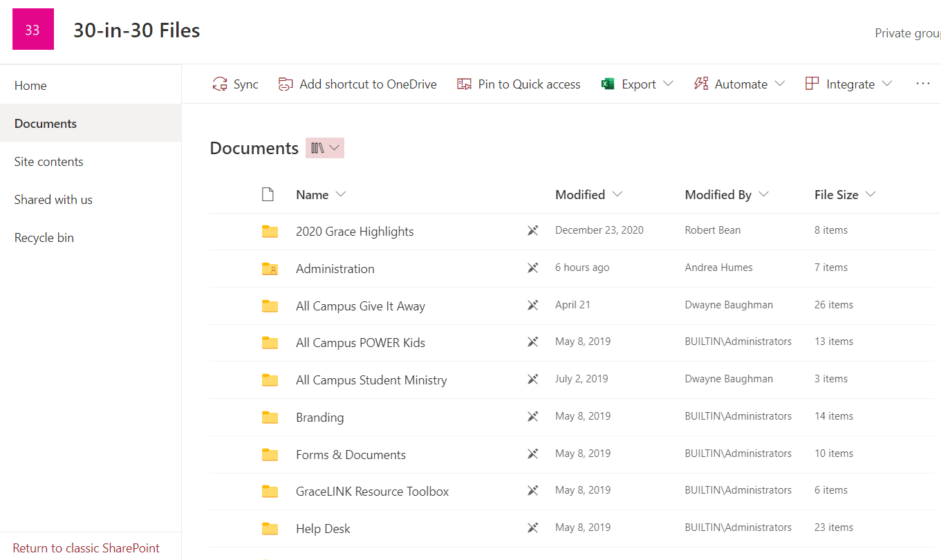Click pin icon on GraceLINK Resource Toolbox row
Viewport: 941px width, 560px height.
click(532, 491)
